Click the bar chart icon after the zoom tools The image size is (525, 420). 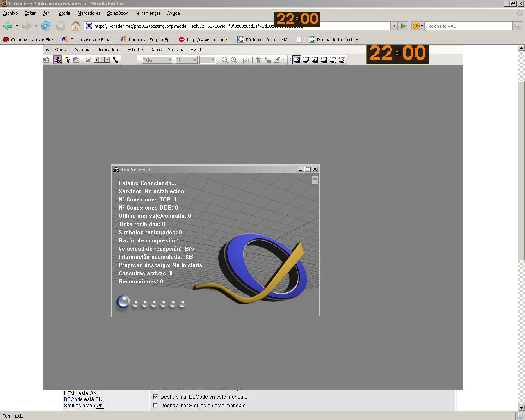click(246, 60)
